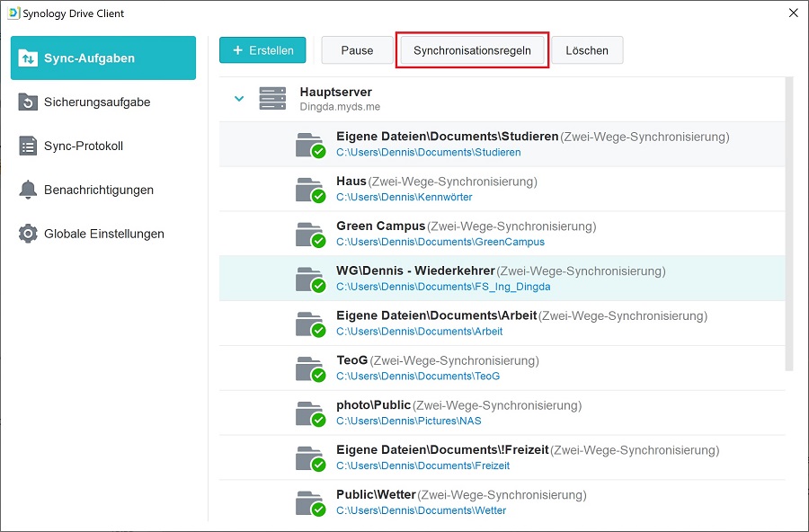The height and width of the screenshot is (532, 809).
Task: Open the Sicherungsaufgabe section
Action: click(103, 102)
